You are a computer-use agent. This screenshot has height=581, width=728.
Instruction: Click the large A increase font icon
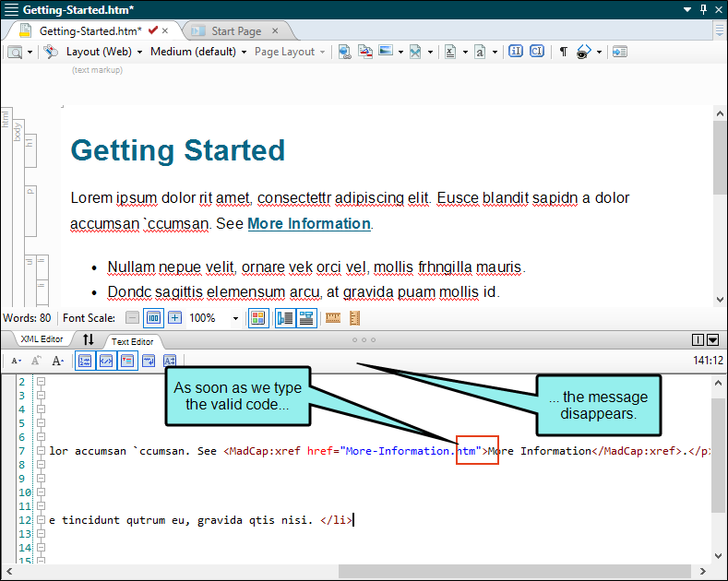(57, 361)
